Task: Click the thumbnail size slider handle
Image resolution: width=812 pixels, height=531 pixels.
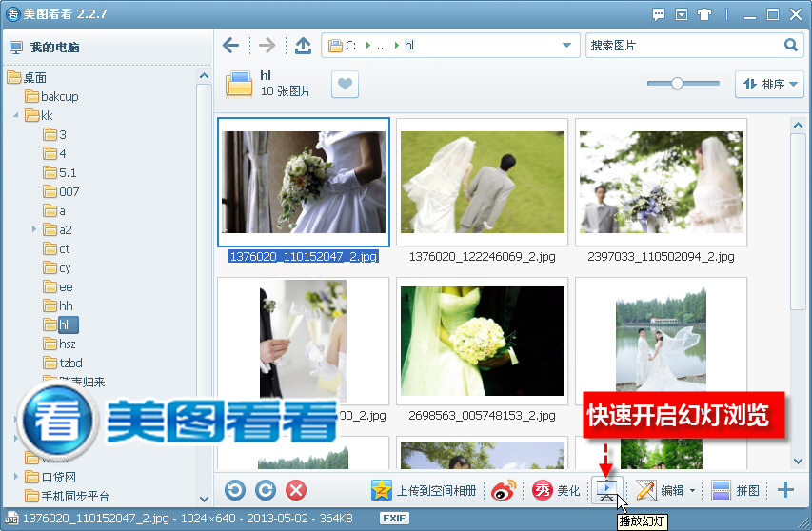Action: click(x=677, y=84)
